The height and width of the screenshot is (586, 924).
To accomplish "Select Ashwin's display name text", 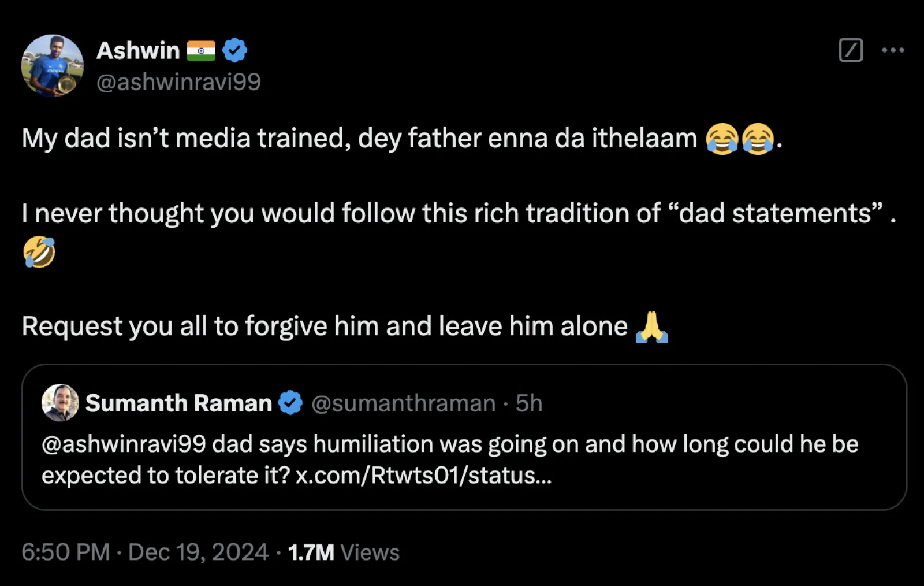I will 139,49.
